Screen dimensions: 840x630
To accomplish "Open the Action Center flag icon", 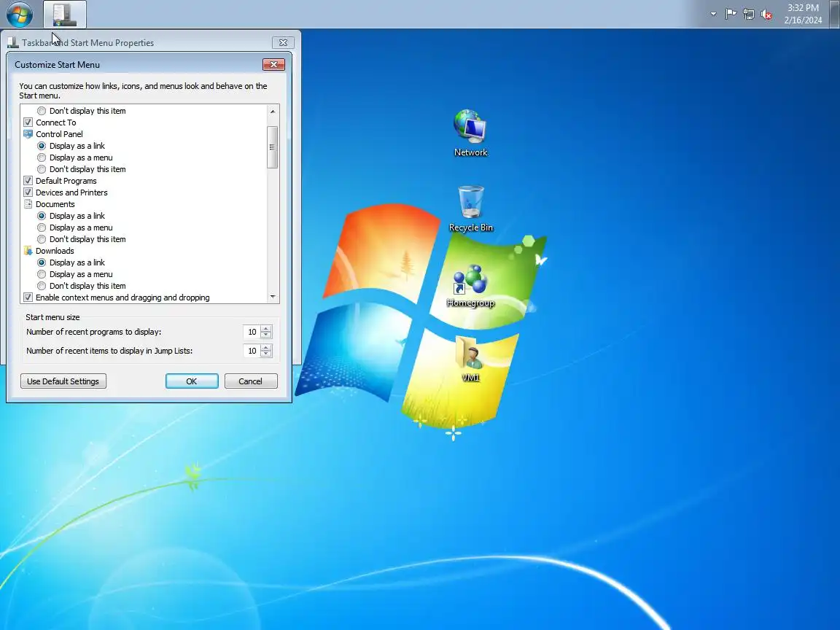I will [x=730, y=14].
